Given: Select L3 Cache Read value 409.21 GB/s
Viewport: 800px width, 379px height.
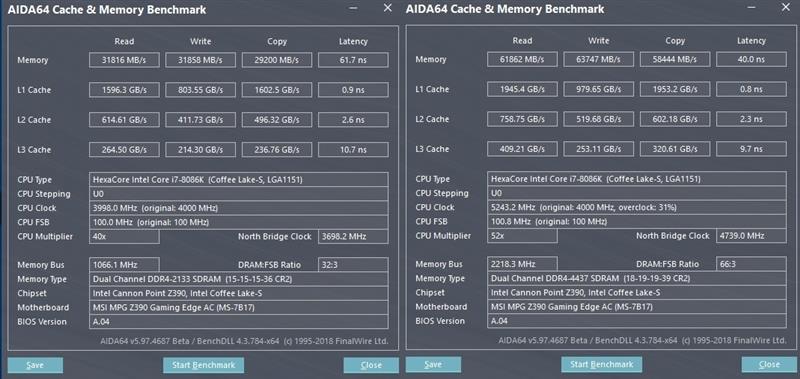Looking at the screenshot, I should click(x=522, y=149).
